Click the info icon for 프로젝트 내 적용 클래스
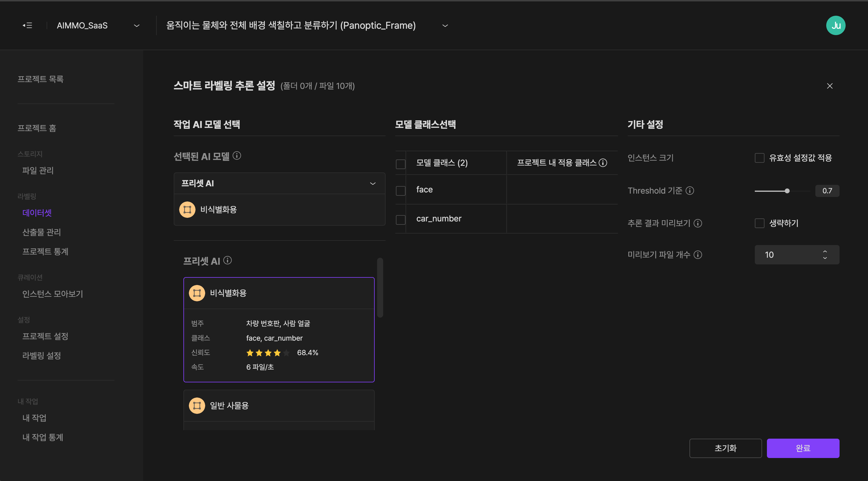The image size is (868, 481). [x=603, y=163]
